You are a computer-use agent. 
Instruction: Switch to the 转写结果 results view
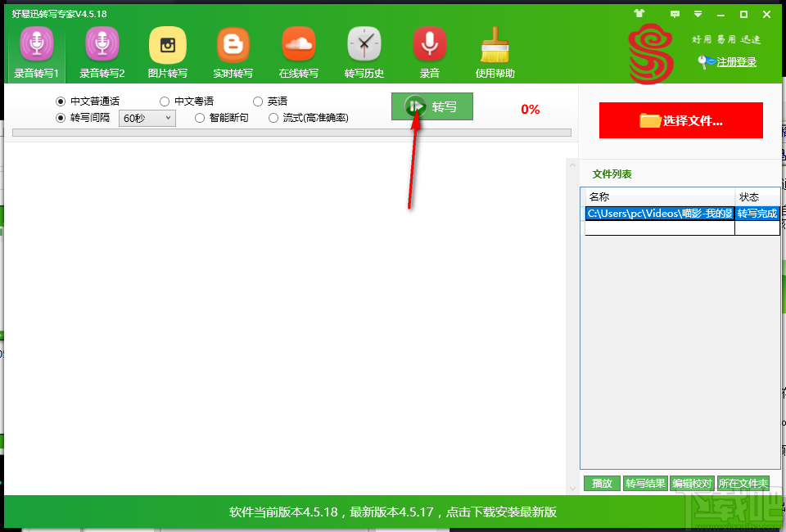646,483
